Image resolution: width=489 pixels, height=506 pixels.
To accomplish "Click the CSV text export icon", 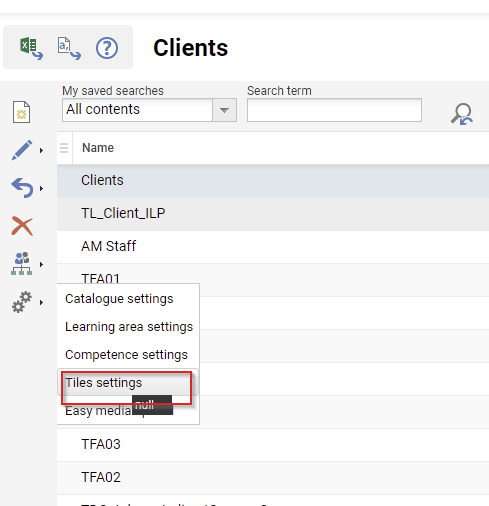I will coord(69,48).
